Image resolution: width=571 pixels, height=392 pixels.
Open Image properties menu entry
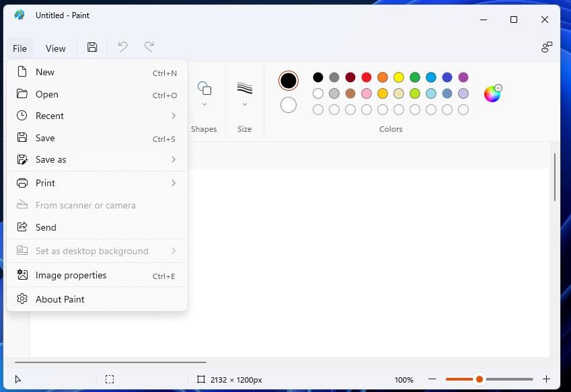[x=98, y=275]
